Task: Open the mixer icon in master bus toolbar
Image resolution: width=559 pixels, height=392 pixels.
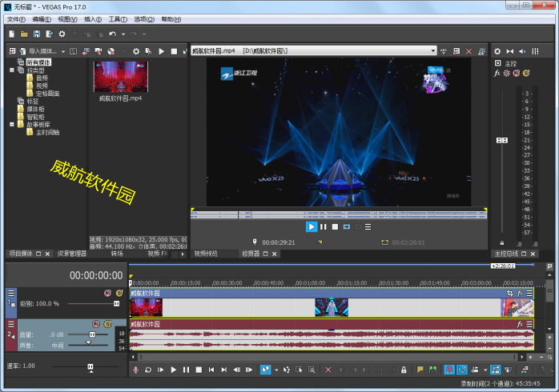Action: [x=535, y=51]
